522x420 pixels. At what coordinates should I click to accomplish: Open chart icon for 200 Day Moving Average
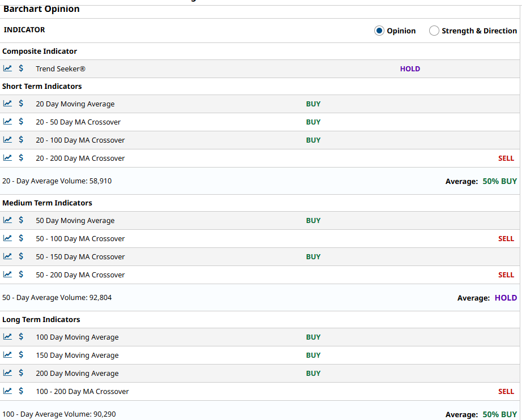coord(7,373)
